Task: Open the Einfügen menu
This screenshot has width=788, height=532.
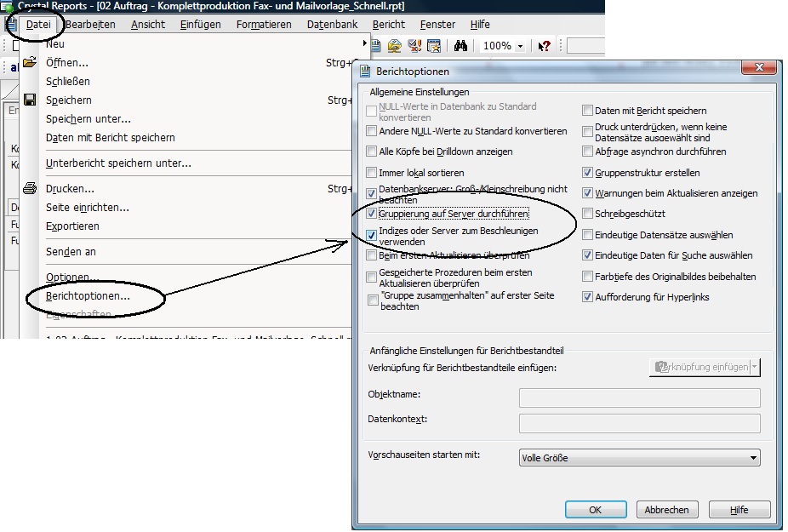Action: pos(200,24)
